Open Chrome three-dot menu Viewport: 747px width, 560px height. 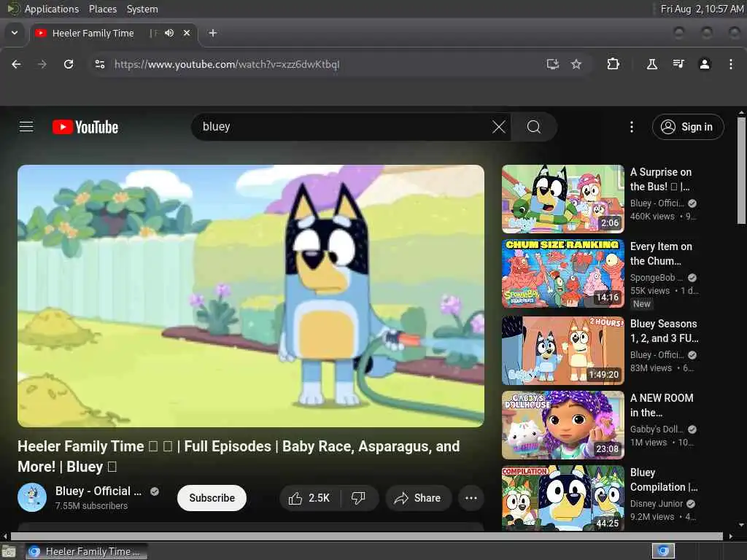click(x=731, y=64)
